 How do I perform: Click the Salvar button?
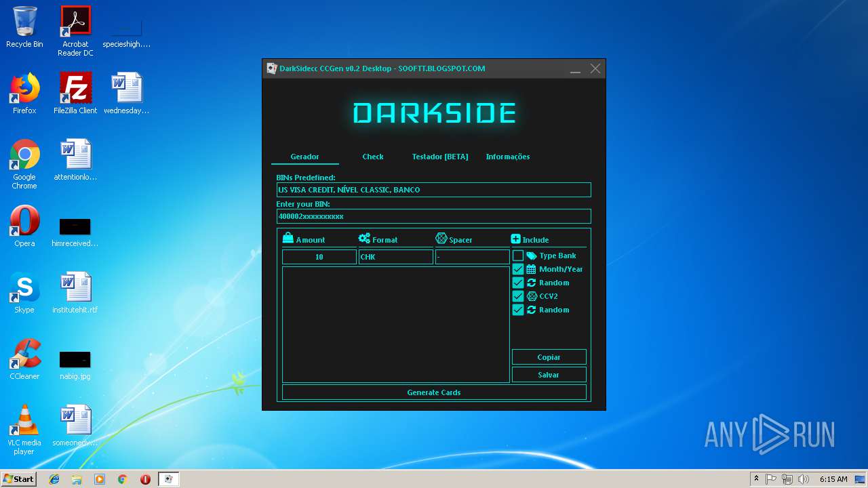click(549, 375)
